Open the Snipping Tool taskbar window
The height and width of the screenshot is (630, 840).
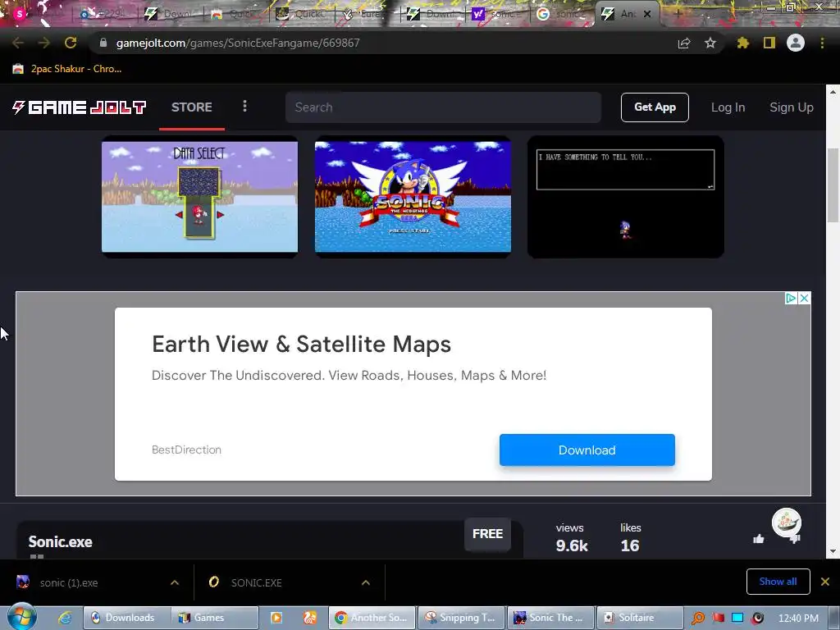461,618
